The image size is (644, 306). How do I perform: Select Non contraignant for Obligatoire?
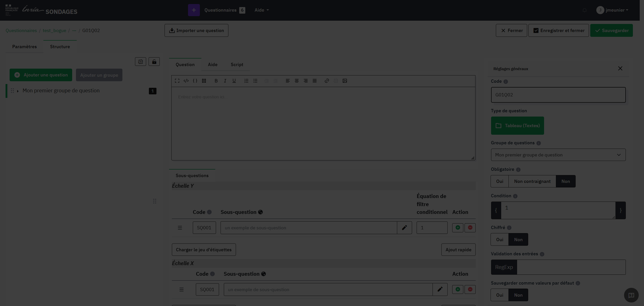click(532, 181)
